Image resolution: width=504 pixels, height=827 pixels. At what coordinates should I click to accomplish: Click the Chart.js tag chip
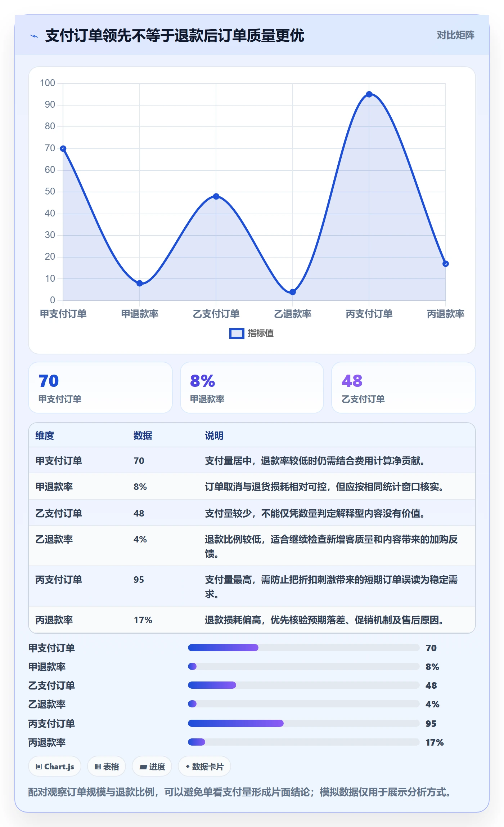[55, 766]
